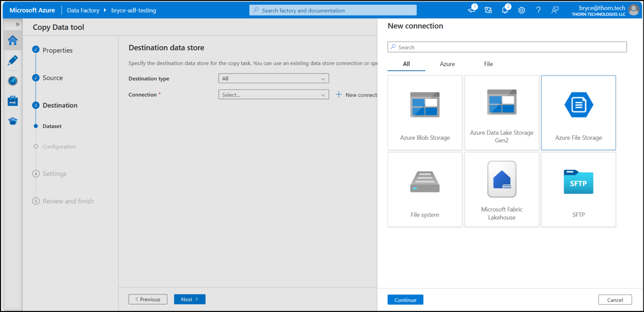
Task: Open notifications bell showing 2 alerts
Action: [505, 10]
